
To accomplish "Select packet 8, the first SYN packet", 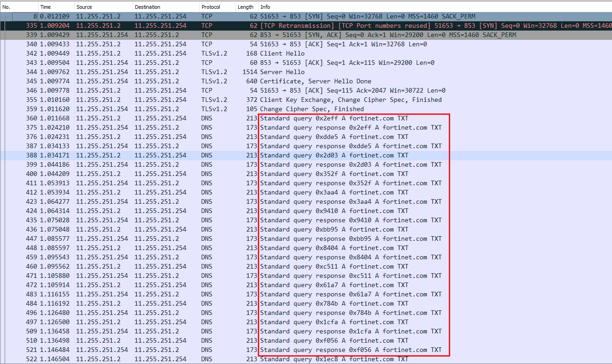I will pos(306,16).
